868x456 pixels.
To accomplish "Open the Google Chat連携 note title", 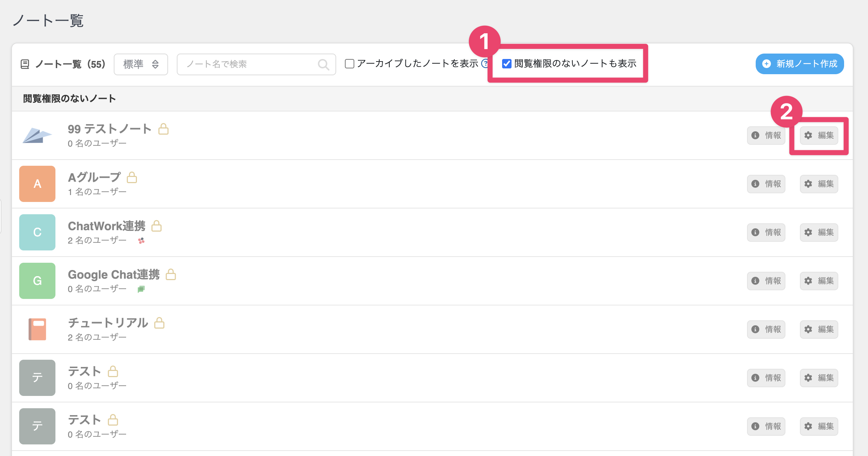I will (114, 275).
